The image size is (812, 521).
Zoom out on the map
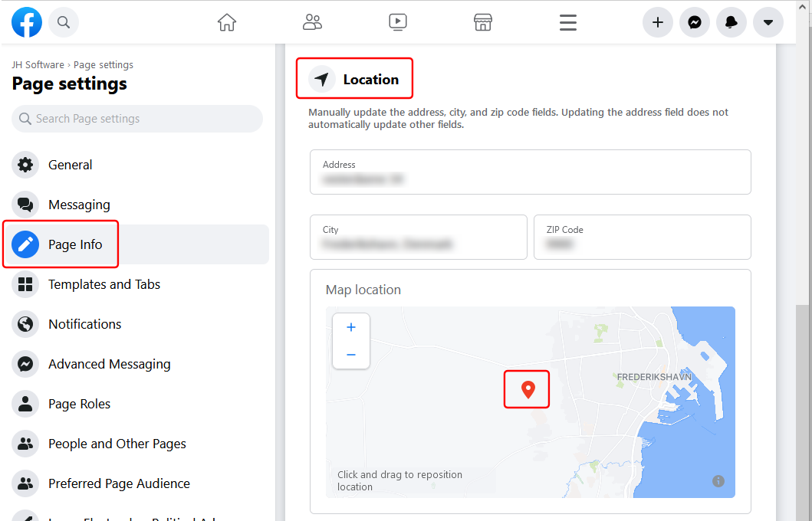click(x=351, y=355)
